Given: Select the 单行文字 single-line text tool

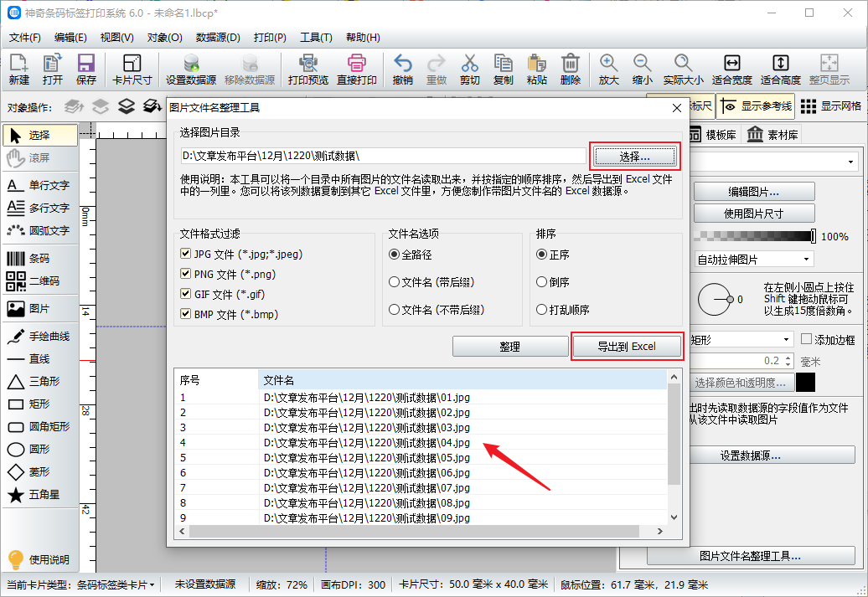Looking at the screenshot, I should 40,185.
